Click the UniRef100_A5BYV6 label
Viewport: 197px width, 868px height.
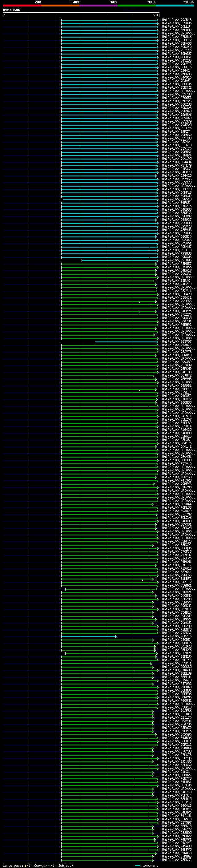tap(177, 101)
